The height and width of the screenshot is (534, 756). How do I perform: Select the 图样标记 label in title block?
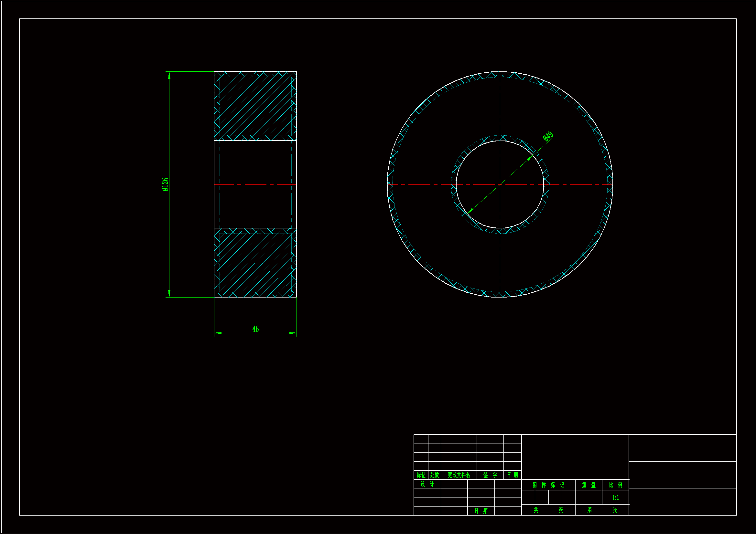548,485
